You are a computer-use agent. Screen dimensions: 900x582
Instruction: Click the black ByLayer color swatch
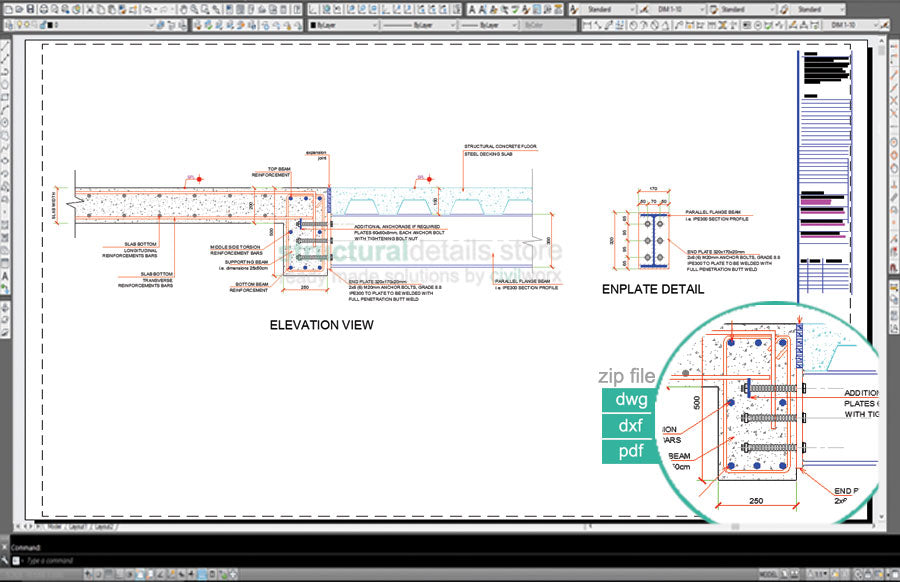[x=315, y=24]
